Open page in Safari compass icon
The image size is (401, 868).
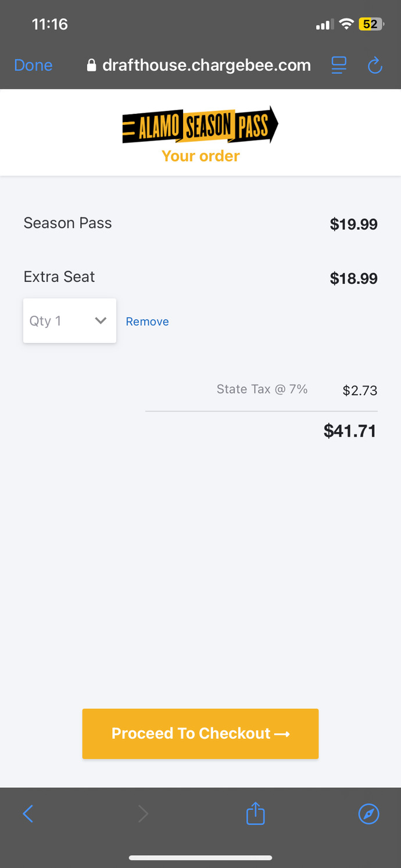tap(368, 813)
